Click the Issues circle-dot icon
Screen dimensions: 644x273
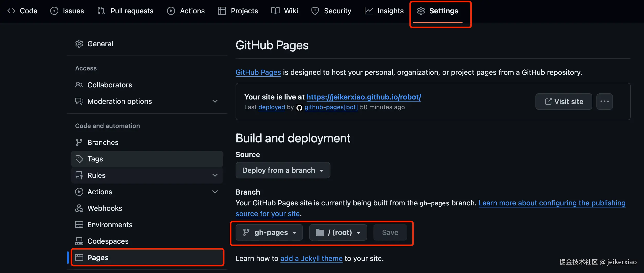(x=54, y=11)
